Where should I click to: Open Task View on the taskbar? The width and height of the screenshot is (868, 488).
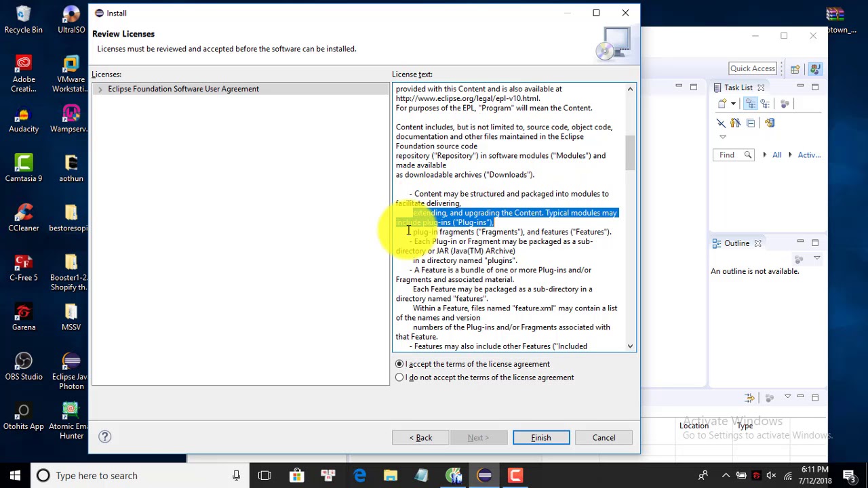pyautogui.click(x=264, y=476)
